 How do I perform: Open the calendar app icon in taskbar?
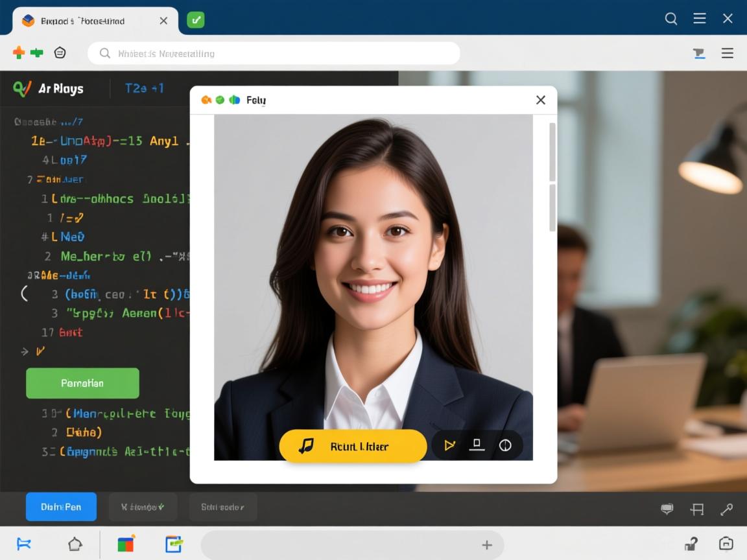click(x=173, y=544)
